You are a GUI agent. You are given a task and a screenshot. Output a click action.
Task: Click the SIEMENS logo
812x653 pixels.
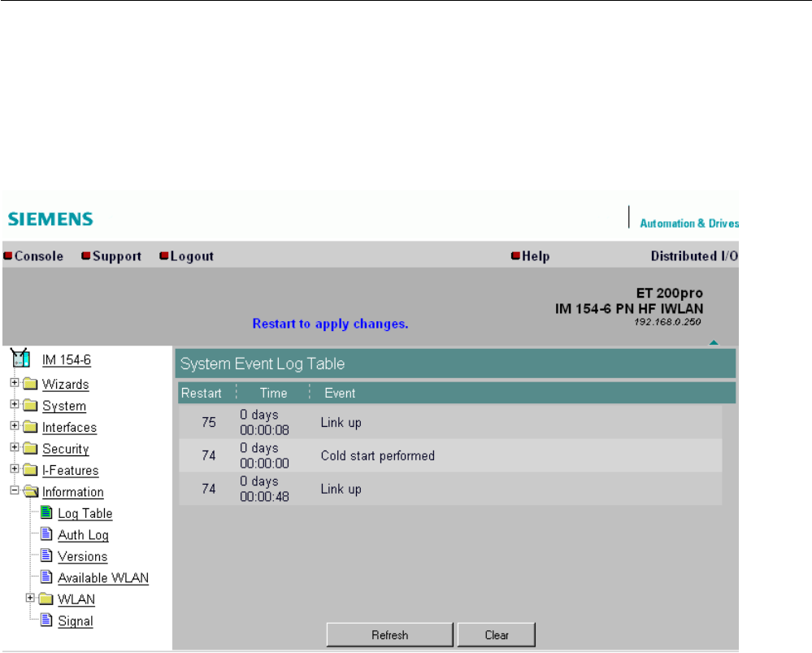point(50,219)
